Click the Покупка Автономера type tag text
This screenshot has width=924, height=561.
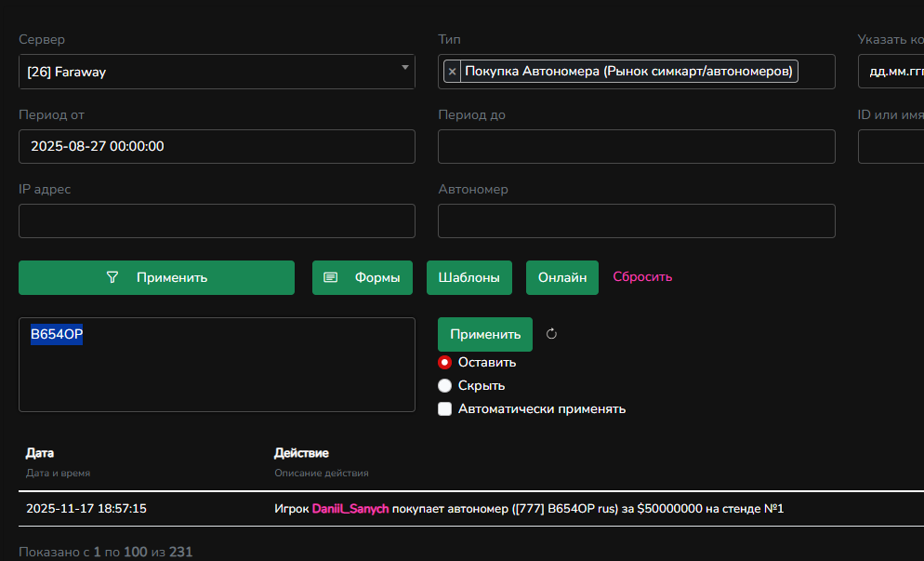pyautogui.click(x=628, y=72)
